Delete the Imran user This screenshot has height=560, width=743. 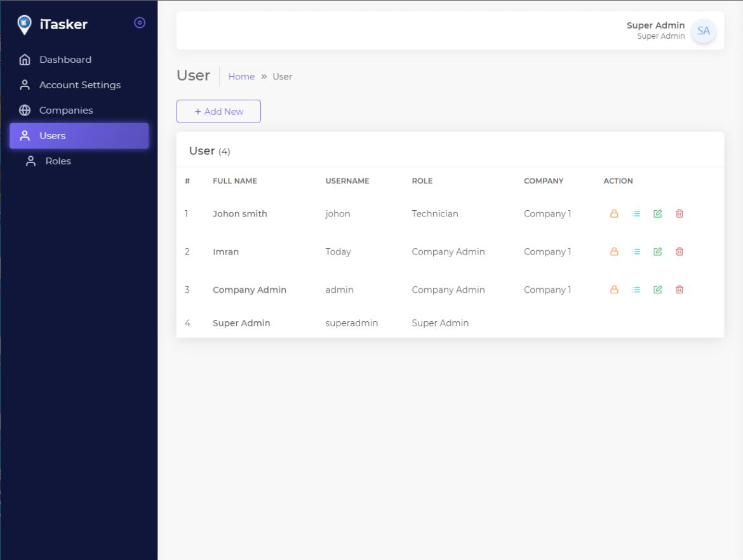679,252
